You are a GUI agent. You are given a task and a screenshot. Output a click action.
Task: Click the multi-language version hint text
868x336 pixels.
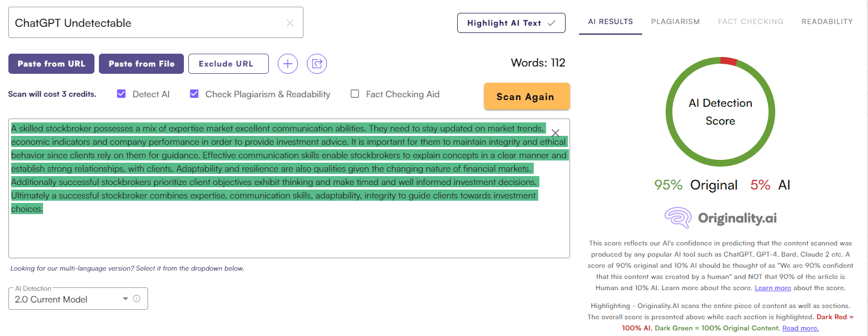point(127,268)
